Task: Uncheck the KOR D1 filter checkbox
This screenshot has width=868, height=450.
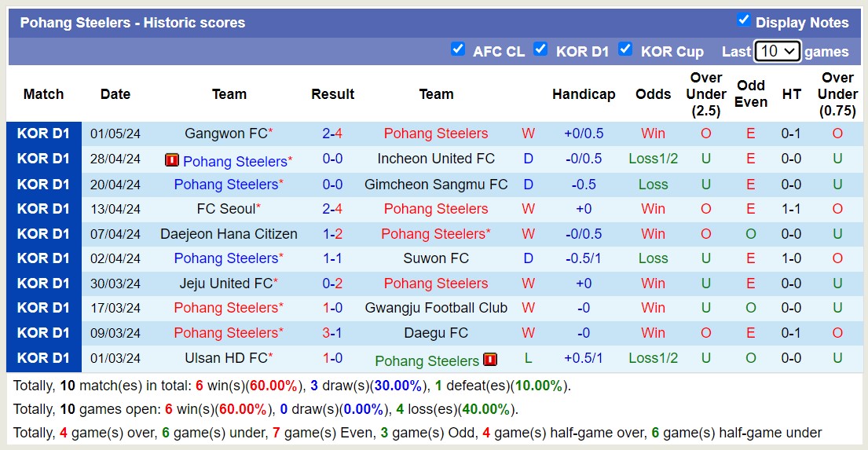Action: coord(540,49)
